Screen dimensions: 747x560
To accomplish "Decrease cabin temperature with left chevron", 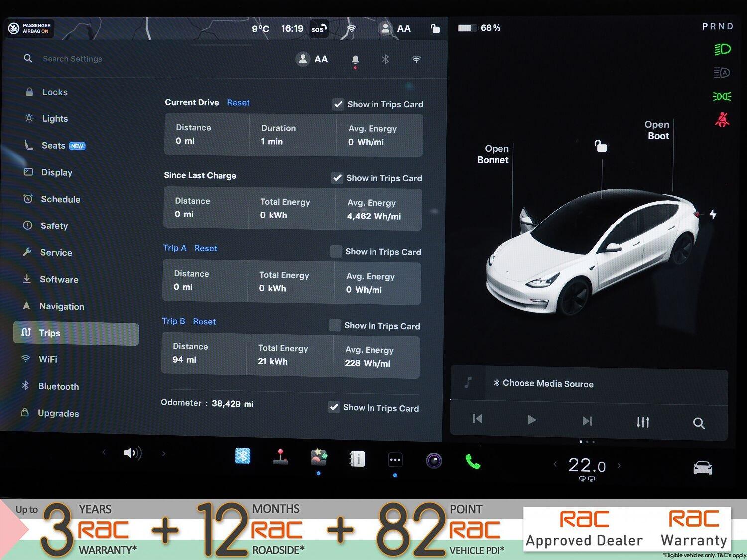I will click(x=555, y=464).
